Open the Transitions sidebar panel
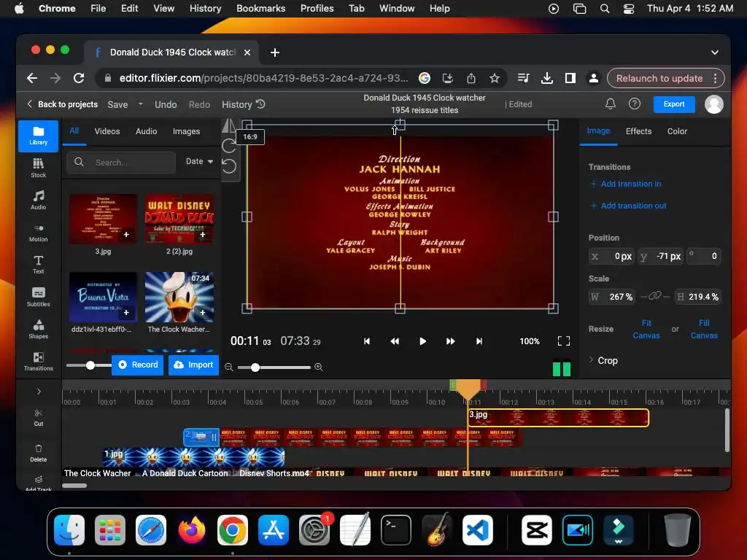 click(x=38, y=362)
